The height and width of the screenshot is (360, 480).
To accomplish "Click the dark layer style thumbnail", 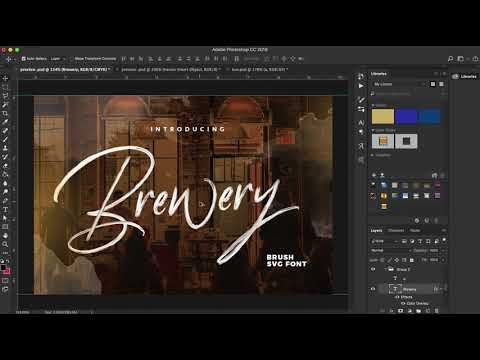I will [x=406, y=141].
